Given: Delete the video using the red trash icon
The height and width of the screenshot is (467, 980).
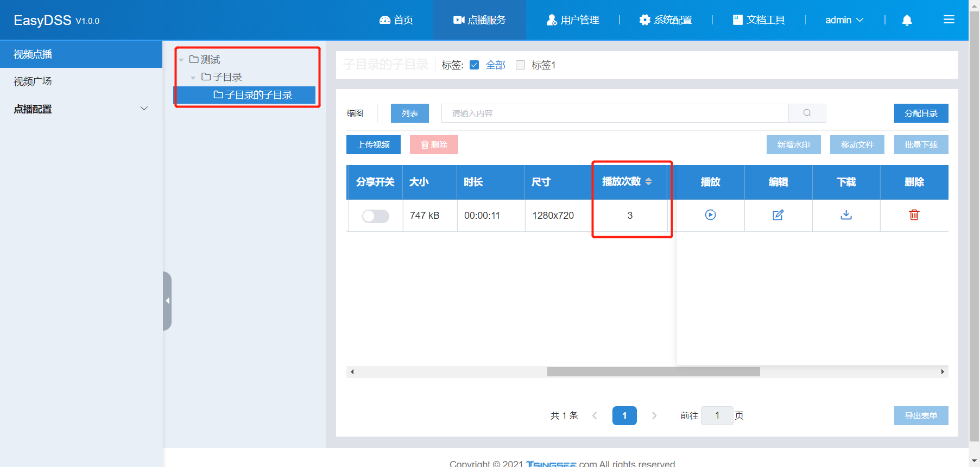Looking at the screenshot, I should (914, 215).
